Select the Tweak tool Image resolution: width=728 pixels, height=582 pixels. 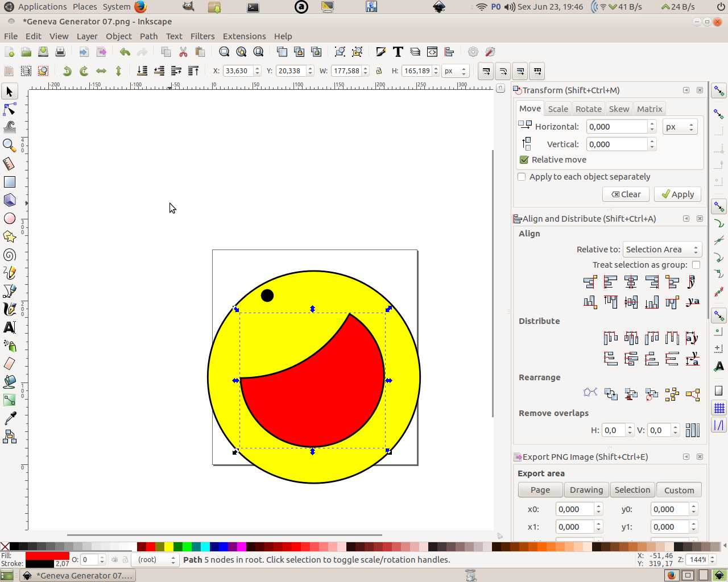[x=10, y=127]
